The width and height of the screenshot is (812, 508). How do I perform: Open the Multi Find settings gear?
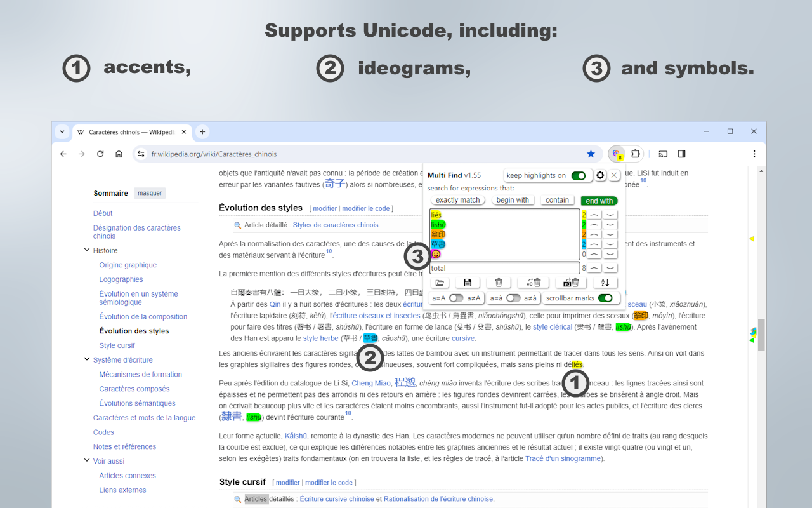[600, 175]
